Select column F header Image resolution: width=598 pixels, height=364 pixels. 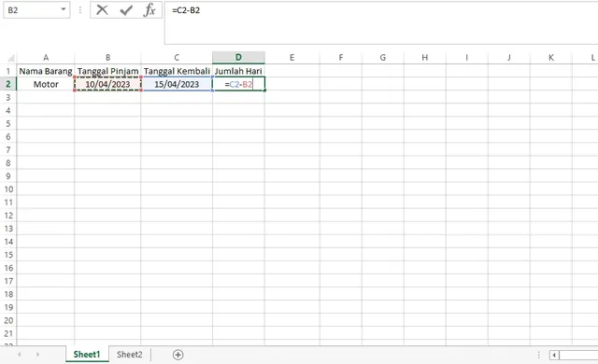(x=340, y=58)
